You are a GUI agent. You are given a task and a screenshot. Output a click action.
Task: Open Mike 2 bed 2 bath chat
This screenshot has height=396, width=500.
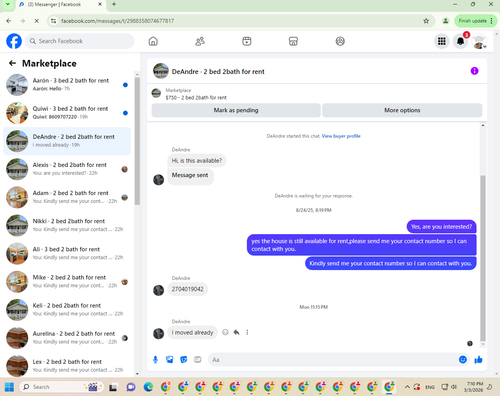(67, 281)
